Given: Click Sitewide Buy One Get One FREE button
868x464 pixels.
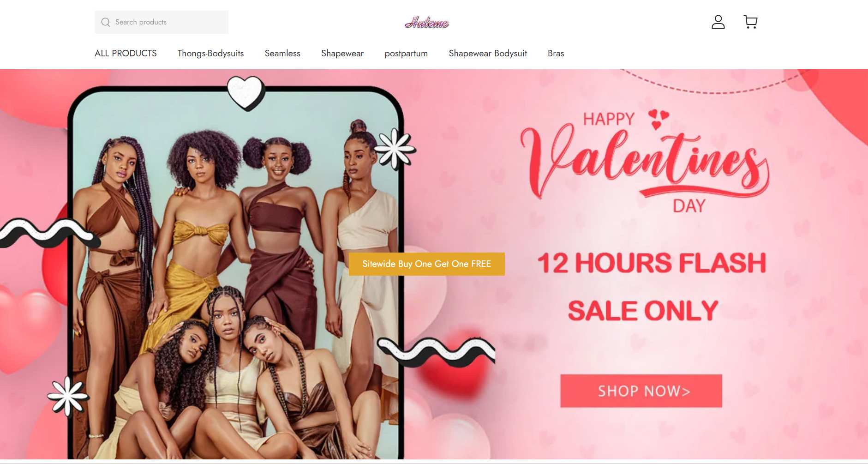Looking at the screenshot, I should 427,264.
